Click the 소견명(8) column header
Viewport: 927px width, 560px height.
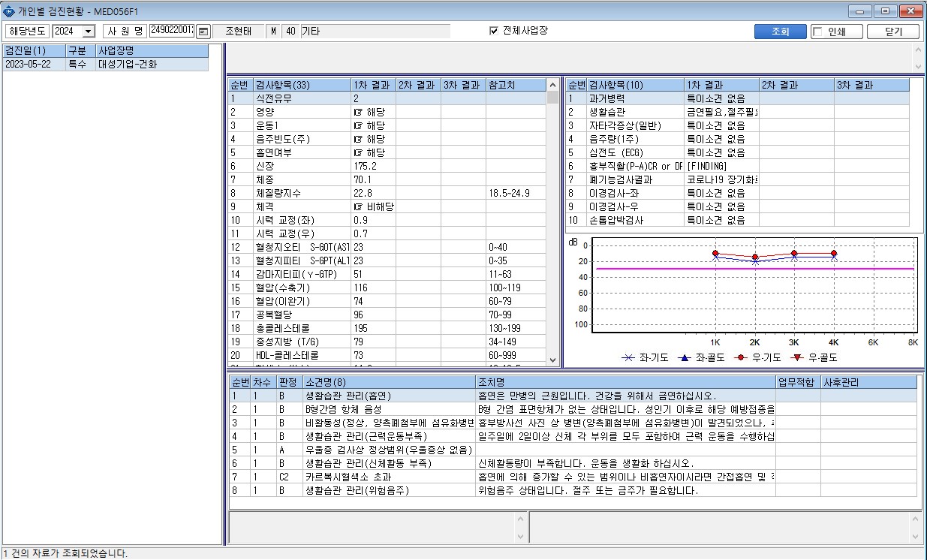click(x=390, y=382)
